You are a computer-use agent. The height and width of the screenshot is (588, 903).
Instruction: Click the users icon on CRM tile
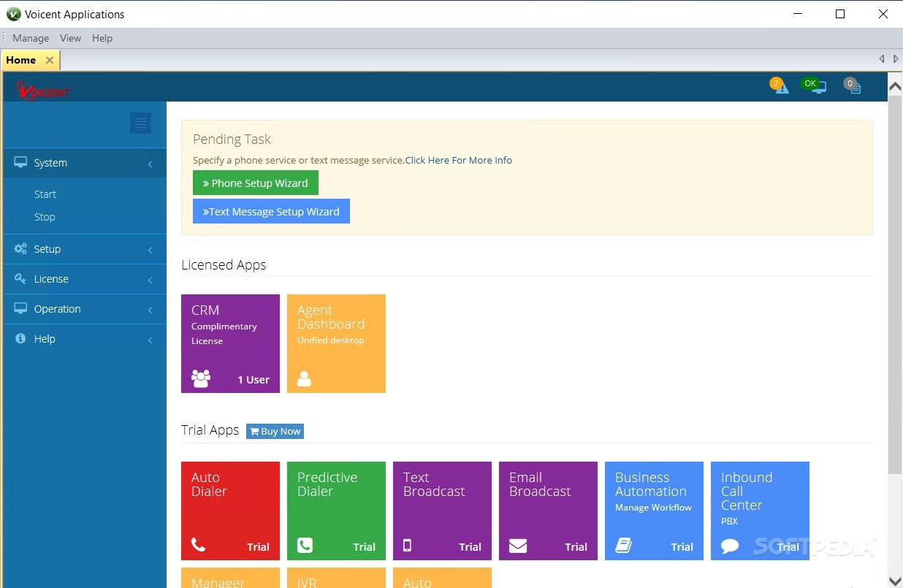pyautogui.click(x=200, y=378)
